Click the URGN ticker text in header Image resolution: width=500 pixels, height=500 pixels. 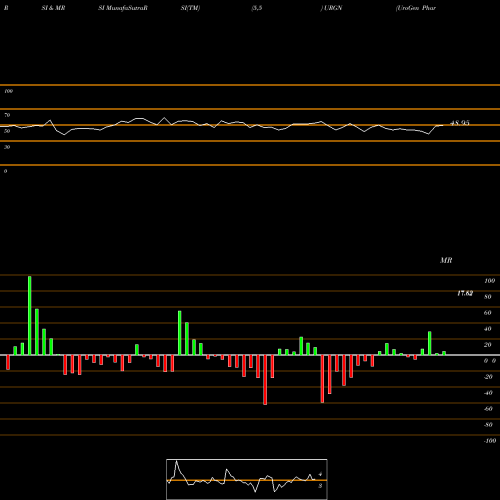point(333,8)
